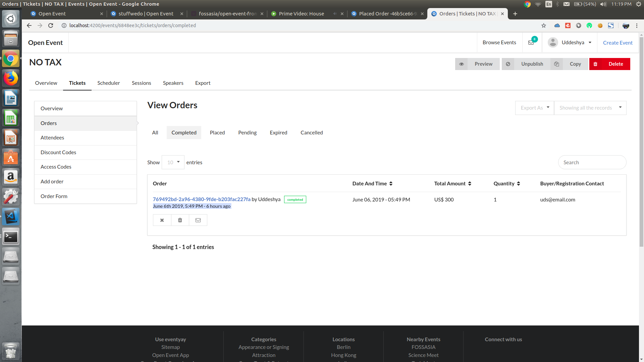Open notifications mail icon in header
Image resolution: width=644 pixels, height=362 pixels.
pos(531,43)
